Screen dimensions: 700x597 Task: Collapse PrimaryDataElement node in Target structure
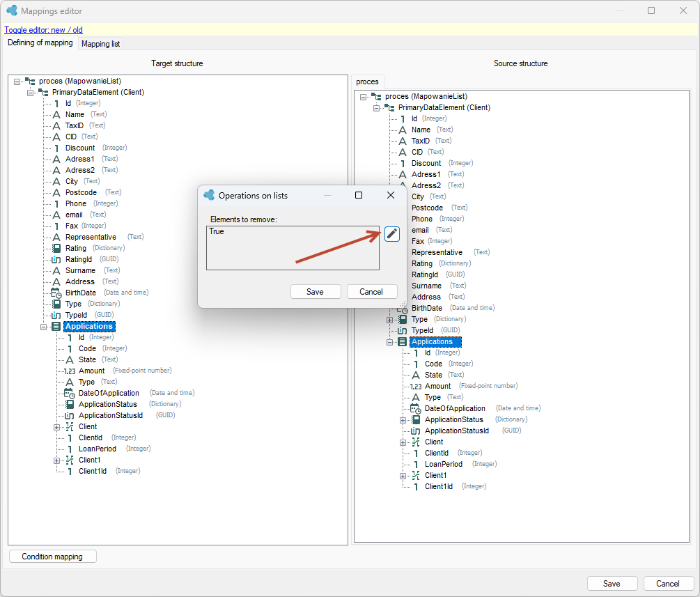click(x=30, y=93)
